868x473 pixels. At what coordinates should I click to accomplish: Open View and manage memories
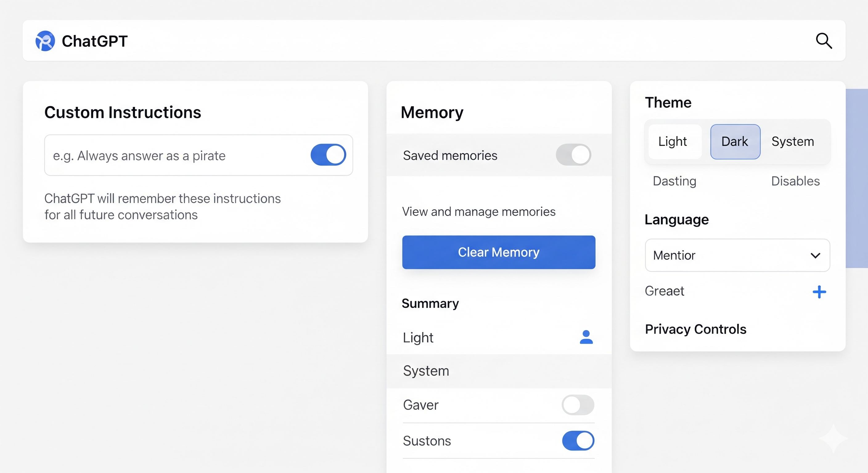coord(478,212)
